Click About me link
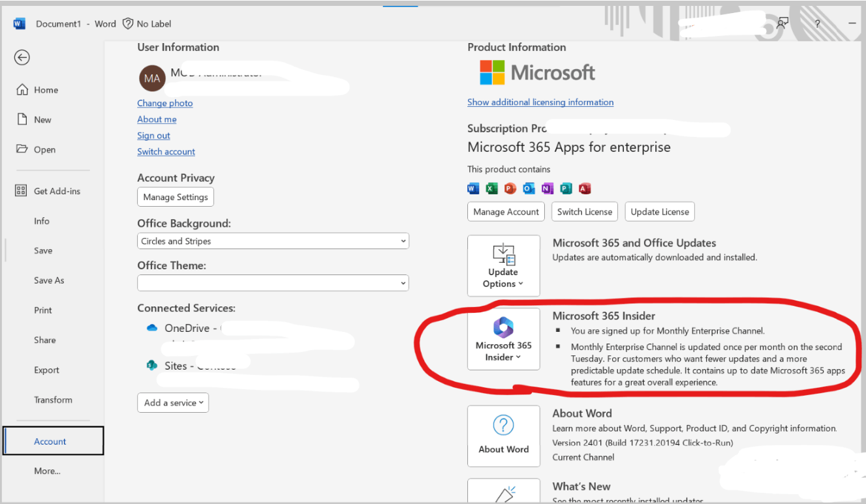Viewport: 866px width, 504px height. (x=157, y=119)
